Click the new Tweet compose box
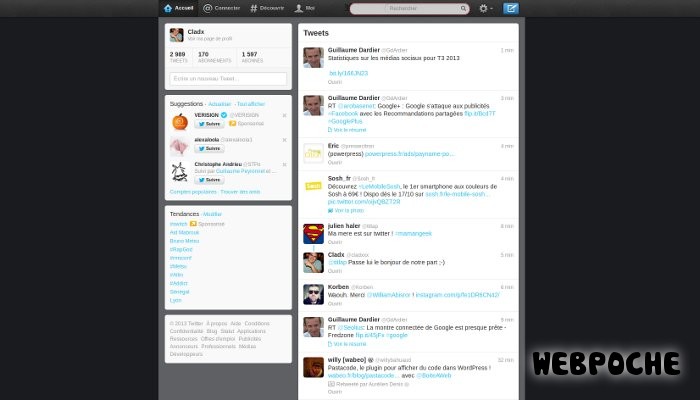The height and width of the screenshot is (400, 700). point(228,79)
